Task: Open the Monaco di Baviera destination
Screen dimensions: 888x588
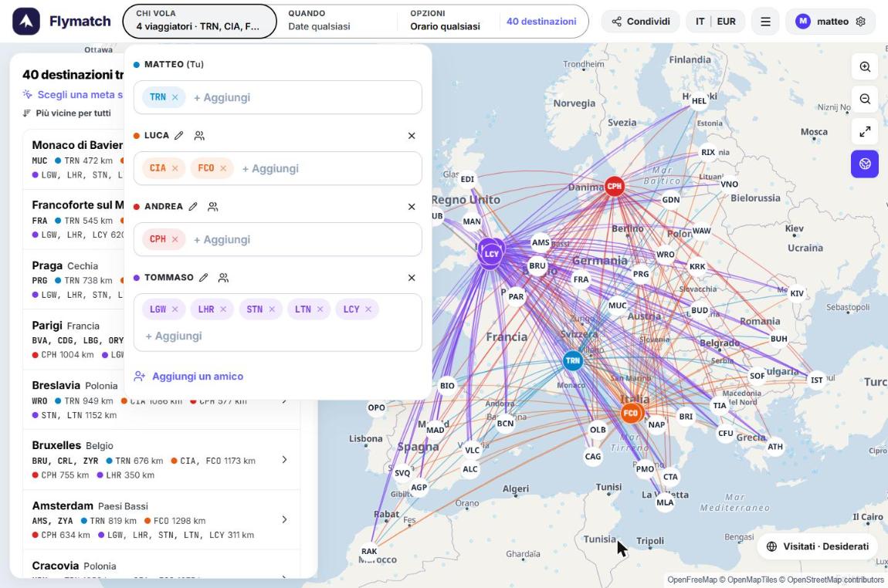Action: click(73, 160)
